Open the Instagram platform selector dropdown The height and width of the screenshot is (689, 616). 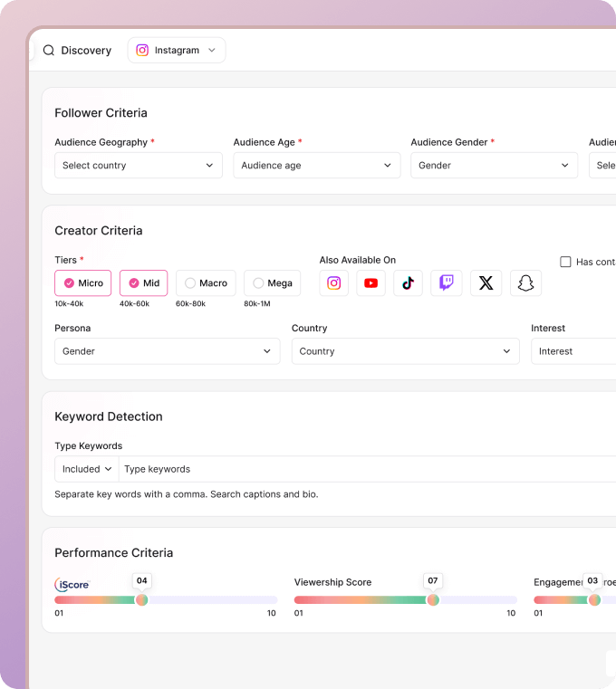point(177,50)
